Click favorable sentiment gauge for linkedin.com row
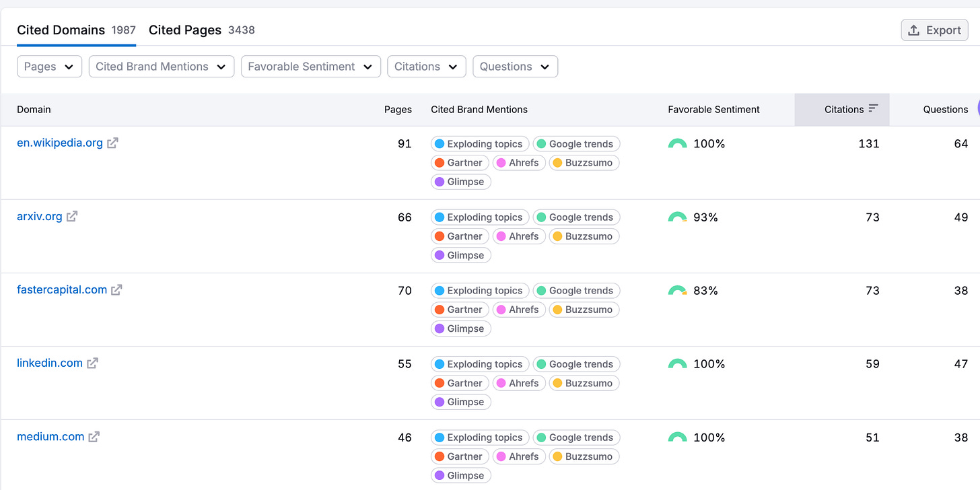 (677, 363)
